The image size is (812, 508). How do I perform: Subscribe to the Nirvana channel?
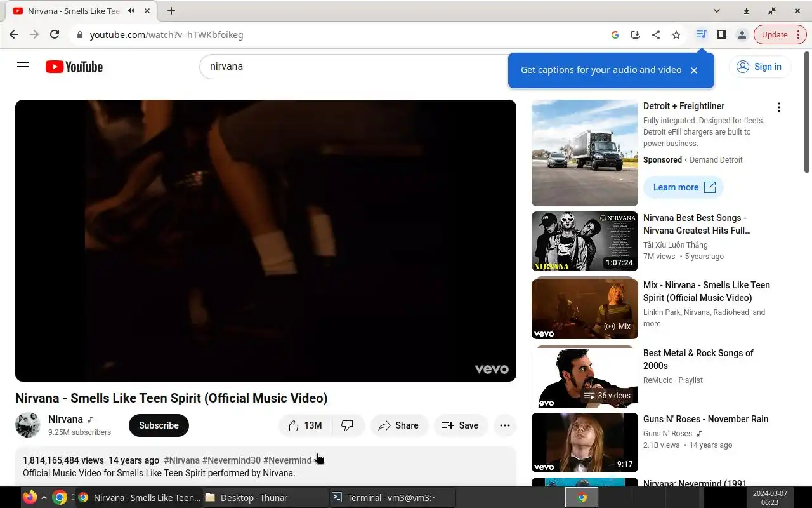pos(159,425)
